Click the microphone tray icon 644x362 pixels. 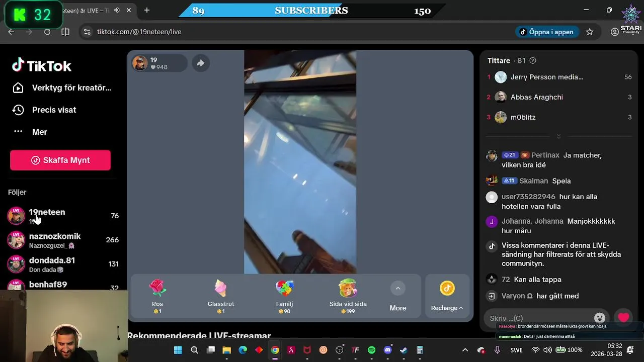point(497,350)
